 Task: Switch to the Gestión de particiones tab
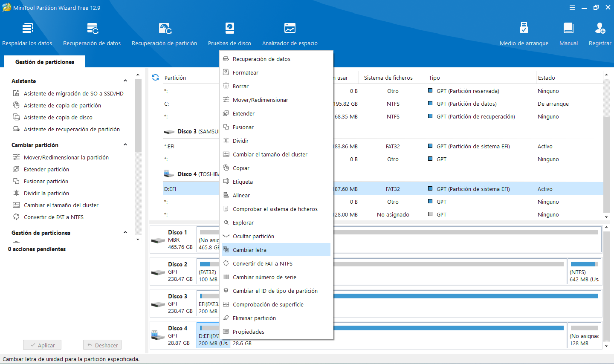[x=45, y=62]
